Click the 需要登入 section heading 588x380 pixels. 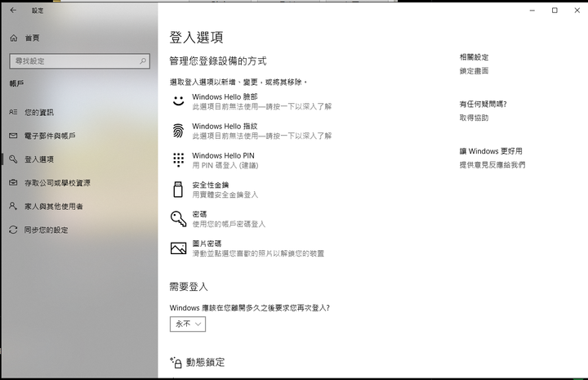click(x=189, y=287)
